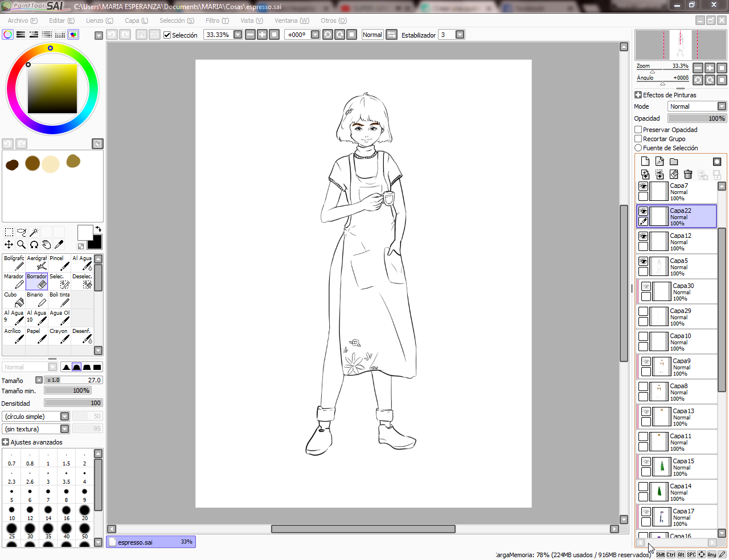This screenshot has width=729, height=560.
Task: Enable Recortar Grupo checkbox
Action: point(638,139)
